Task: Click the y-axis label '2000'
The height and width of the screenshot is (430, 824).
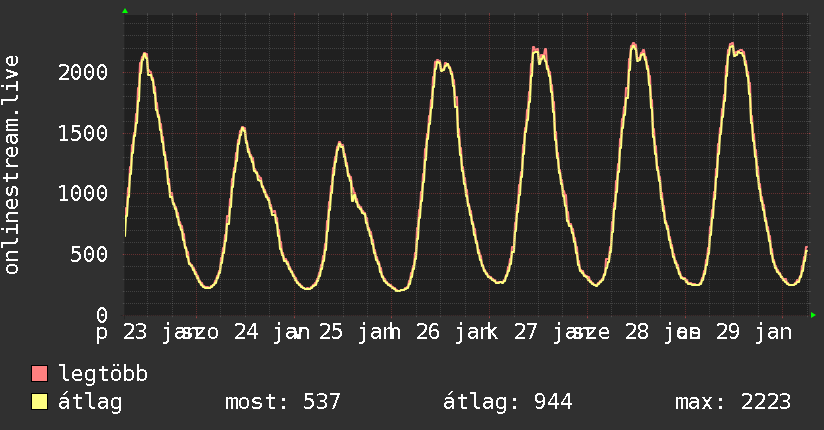Action: pyautogui.click(x=83, y=73)
